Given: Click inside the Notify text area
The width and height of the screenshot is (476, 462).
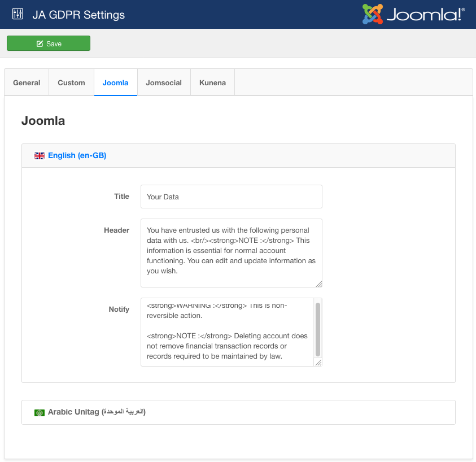Looking at the screenshot, I should 226,332.
